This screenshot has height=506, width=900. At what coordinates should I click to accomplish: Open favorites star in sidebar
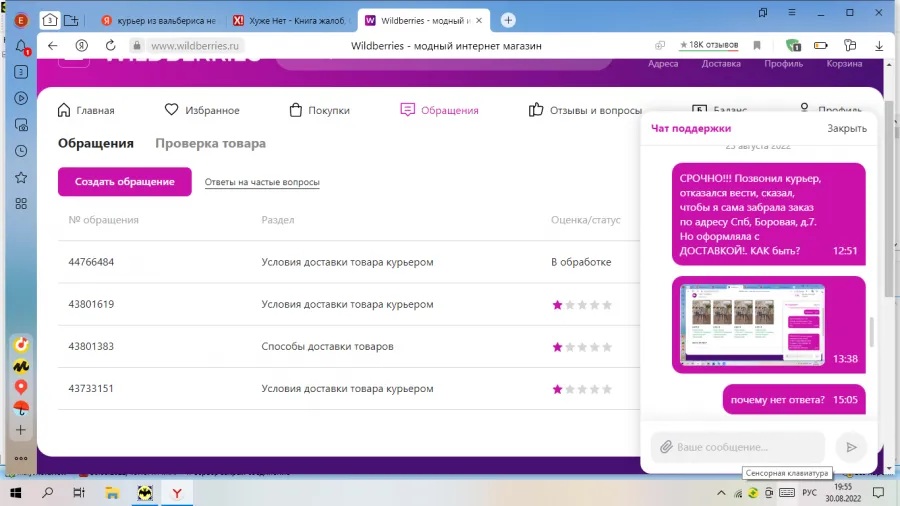(21, 177)
